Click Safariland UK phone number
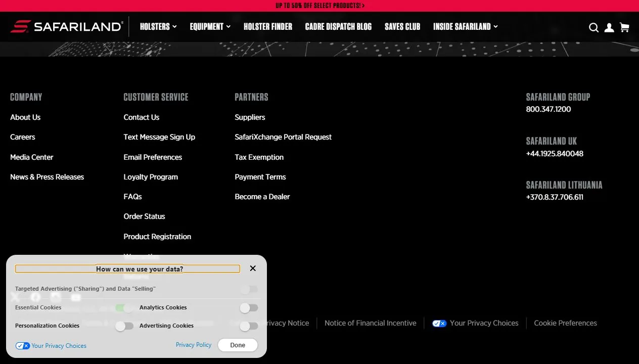The width and height of the screenshot is (639, 364). point(555,154)
